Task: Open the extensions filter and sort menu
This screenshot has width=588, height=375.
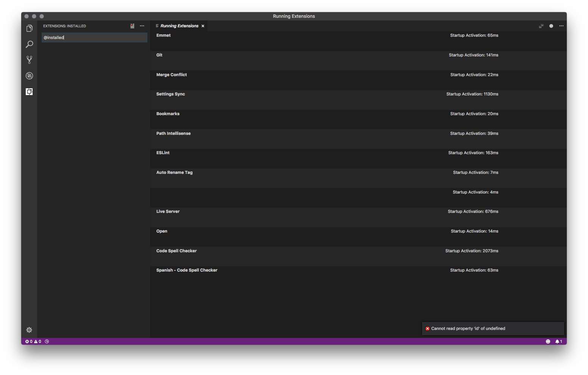Action: click(132, 26)
